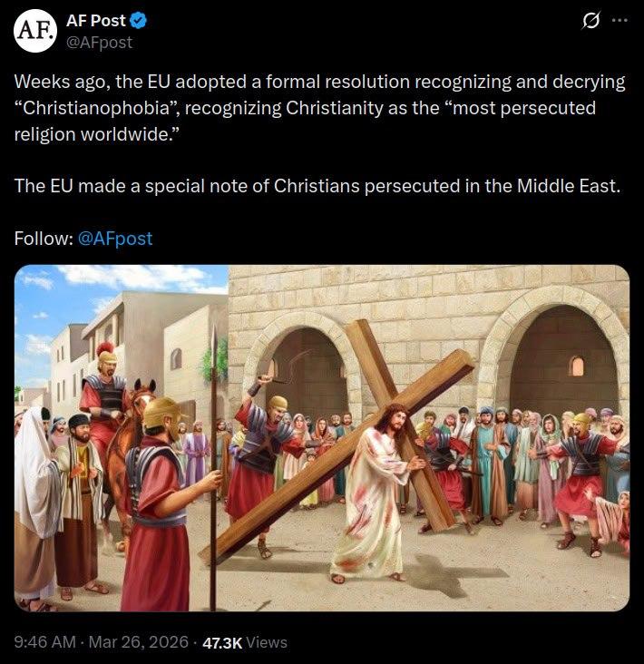Click the Mar 26, 2026 date
The width and height of the screenshot is (644, 664).
(x=135, y=642)
